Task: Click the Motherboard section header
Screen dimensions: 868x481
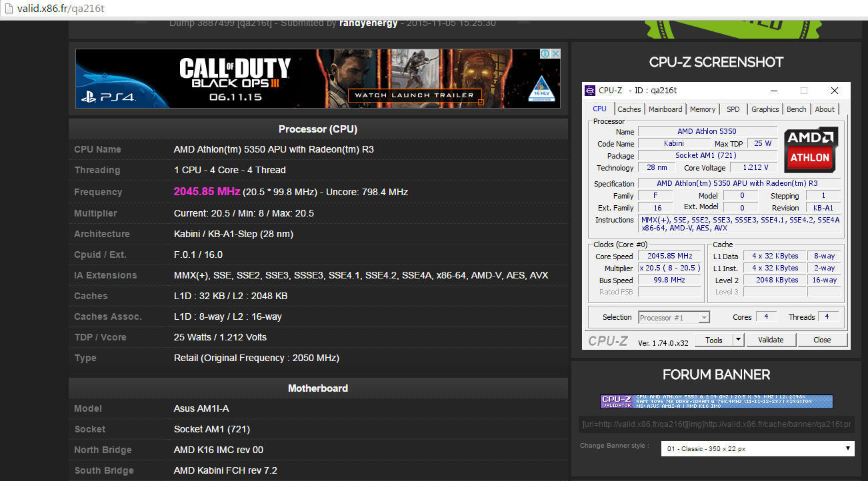Action: 318,388
